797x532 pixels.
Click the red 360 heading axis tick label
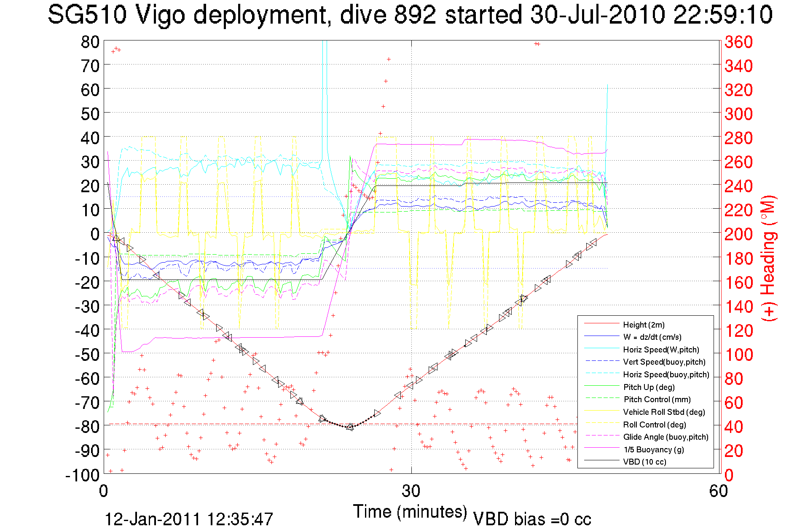(x=738, y=42)
